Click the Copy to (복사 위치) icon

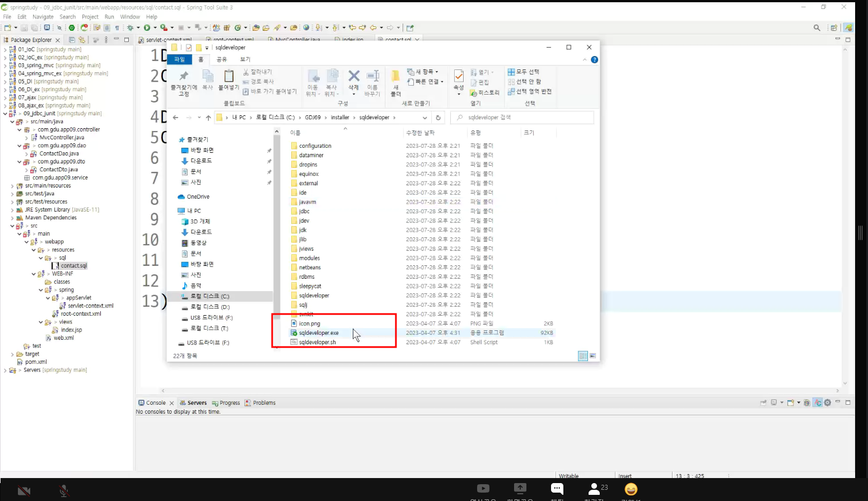(333, 77)
